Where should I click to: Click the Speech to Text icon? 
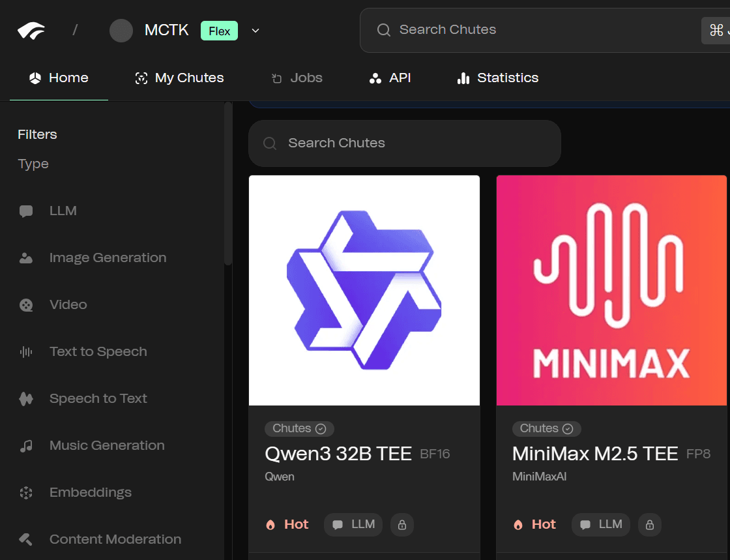point(26,399)
